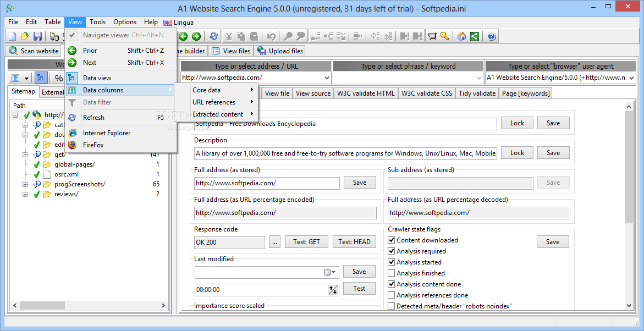Switch to W3C validate HTML tab
The height and width of the screenshot is (331, 644).
[366, 93]
